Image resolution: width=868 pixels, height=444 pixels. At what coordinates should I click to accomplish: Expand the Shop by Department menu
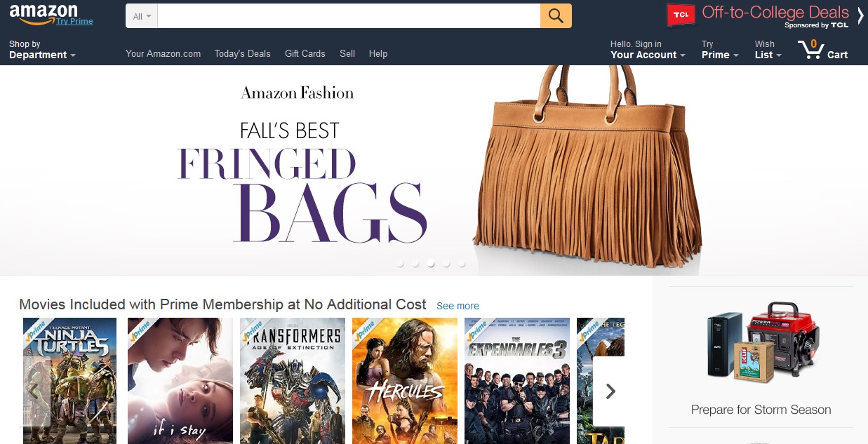[x=42, y=49]
